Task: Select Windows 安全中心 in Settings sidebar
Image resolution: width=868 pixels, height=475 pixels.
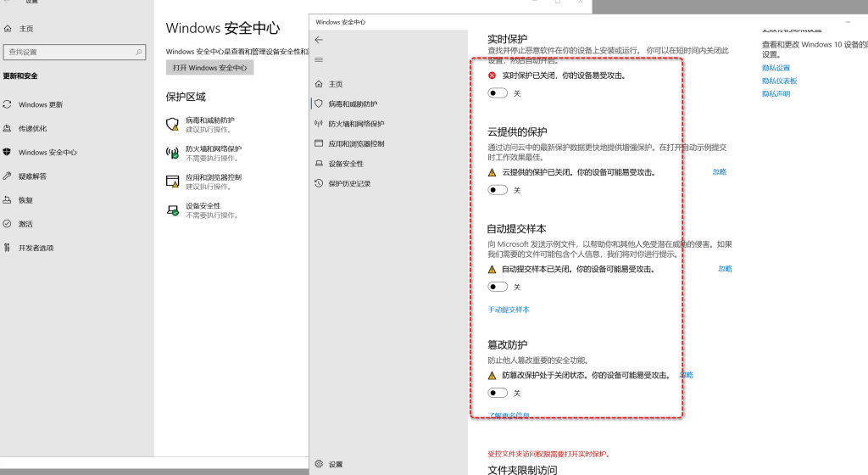Action: [47, 152]
